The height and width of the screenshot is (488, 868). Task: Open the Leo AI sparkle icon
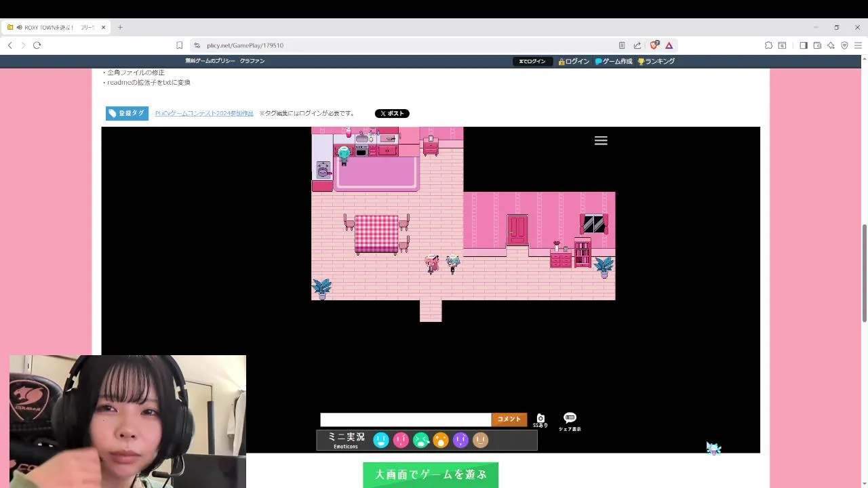(x=831, y=45)
